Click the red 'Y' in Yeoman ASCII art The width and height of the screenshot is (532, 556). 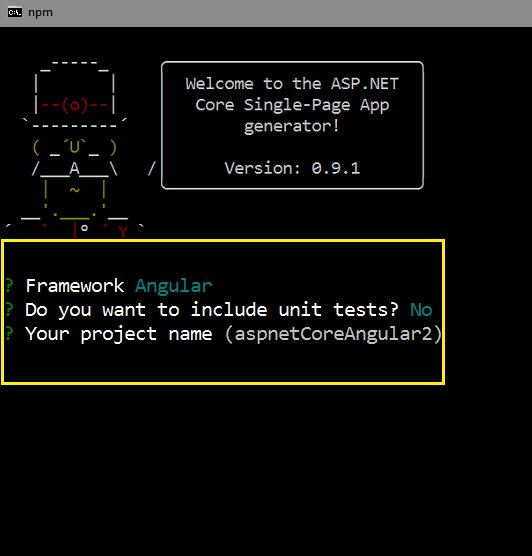pyautogui.click(x=123, y=232)
